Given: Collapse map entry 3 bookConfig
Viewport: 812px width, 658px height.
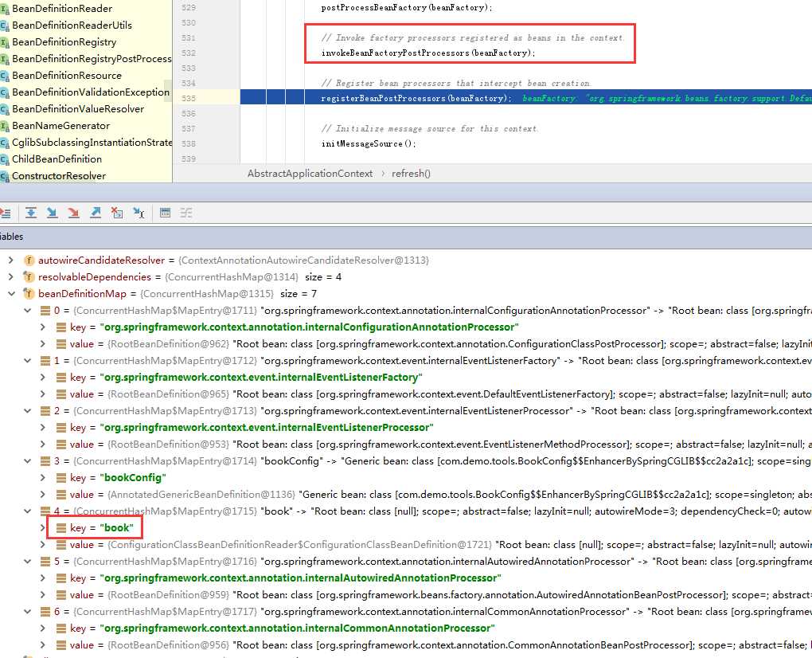Looking at the screenshot, I should pyautogui.click(x=27, y=461).
